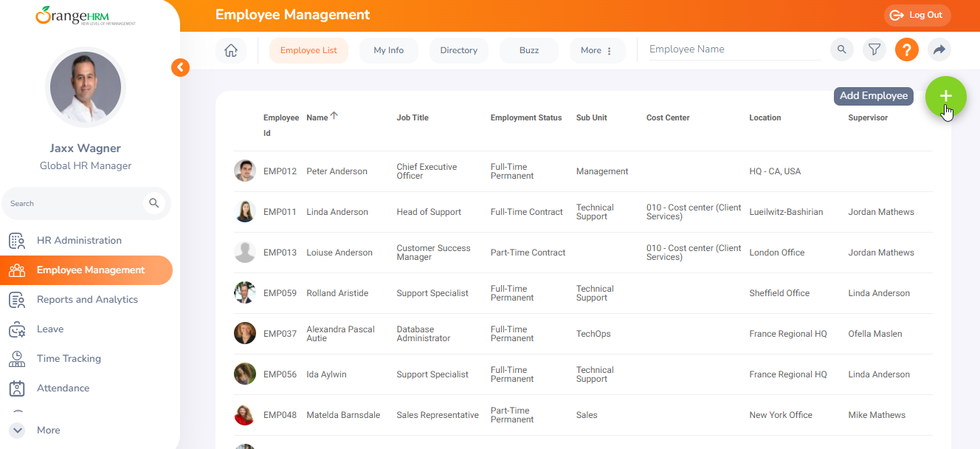
Task: Click the green plus icon to add employee
Action: click(x=945, y=96)
